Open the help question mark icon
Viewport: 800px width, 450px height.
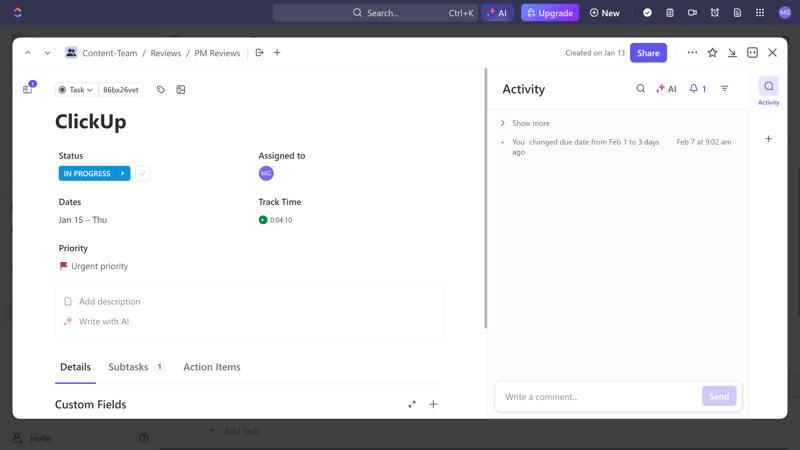tap(144, 438)
